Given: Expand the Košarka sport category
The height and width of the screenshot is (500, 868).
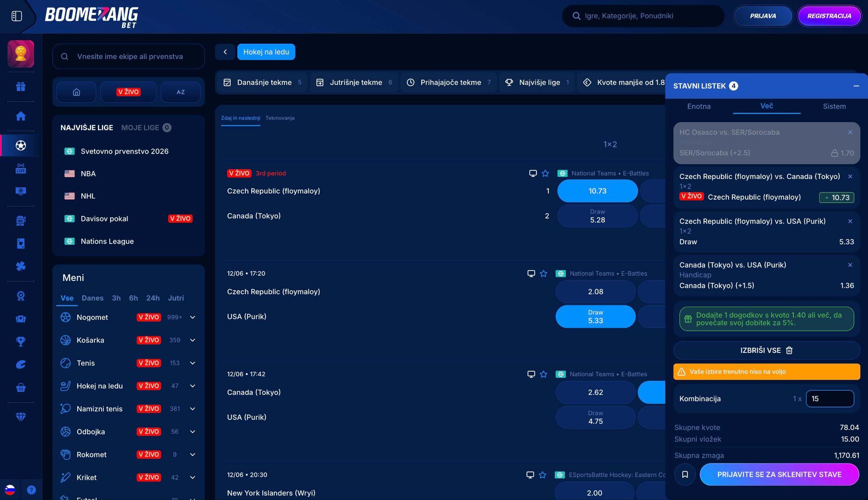Looking at the screenshot, I should pyautogui.click(x=192, y=340).
